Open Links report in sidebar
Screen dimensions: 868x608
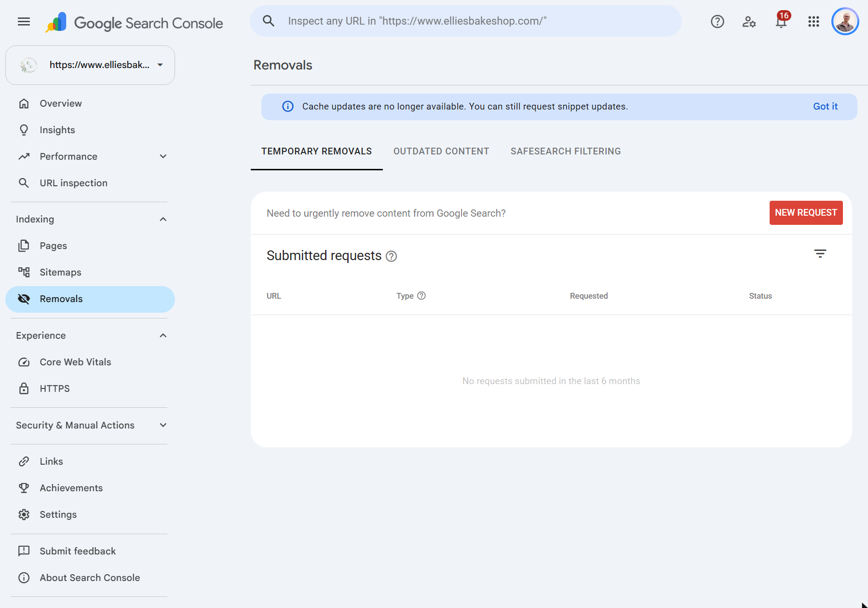[90, 461]
